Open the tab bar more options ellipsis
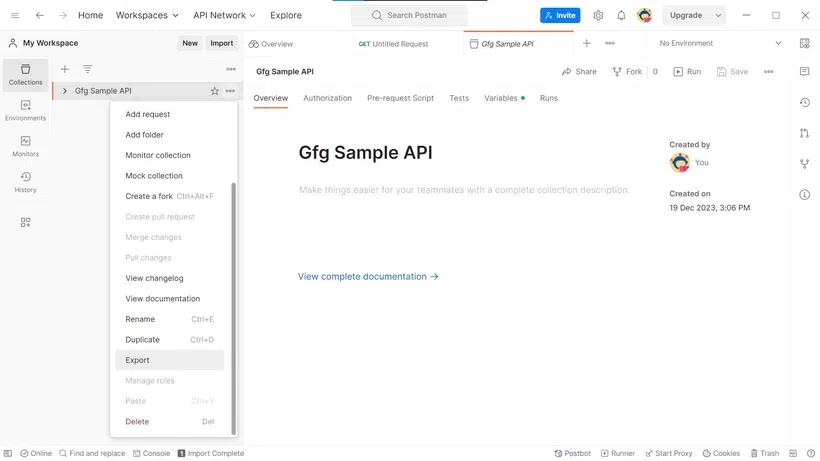 (x=610, y=43)
